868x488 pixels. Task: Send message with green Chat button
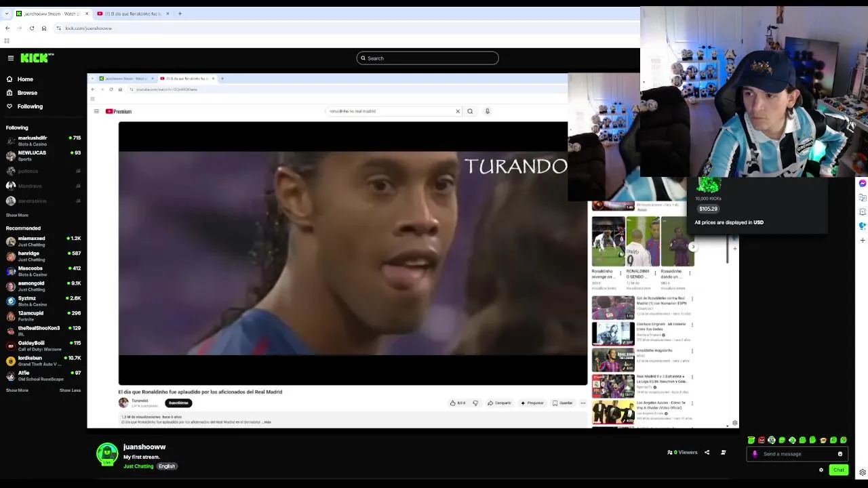click(x=839, y=470)
